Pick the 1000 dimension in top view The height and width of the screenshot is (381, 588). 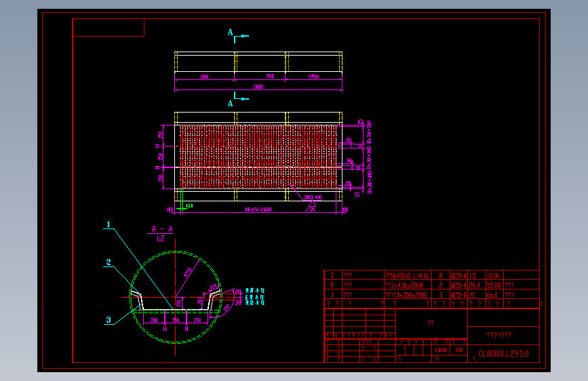point(204,77)
